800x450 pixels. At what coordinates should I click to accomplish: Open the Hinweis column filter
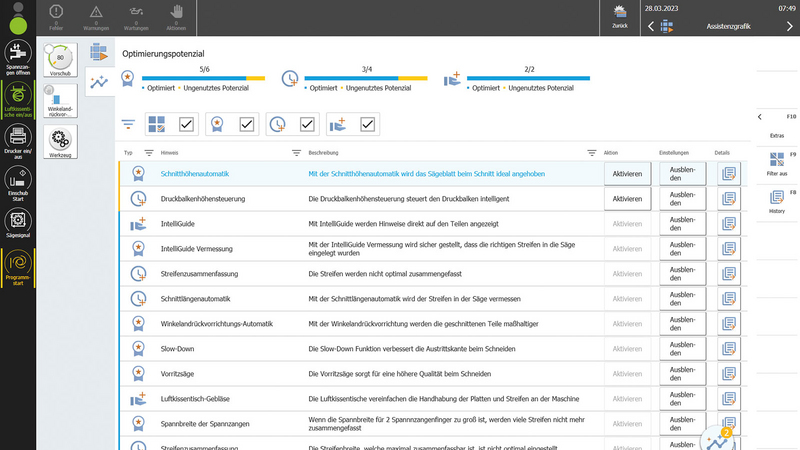click(x=296, y=153)
